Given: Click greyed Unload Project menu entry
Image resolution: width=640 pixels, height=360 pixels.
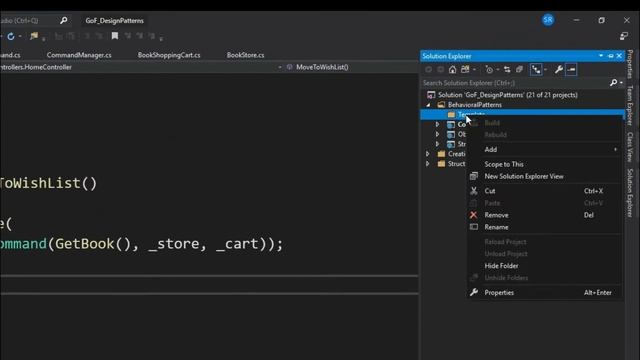Looking at the screenshot, I should pyautogui.click(x=545, y=254).
